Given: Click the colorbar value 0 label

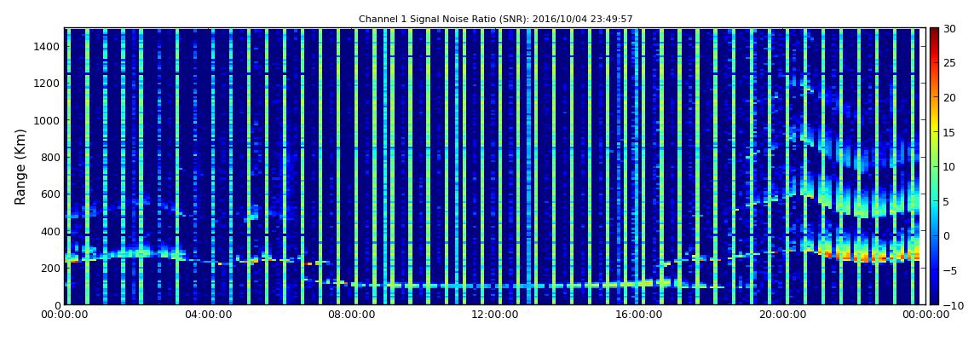Looking at the screenshot, I should [x=948, y=235].
